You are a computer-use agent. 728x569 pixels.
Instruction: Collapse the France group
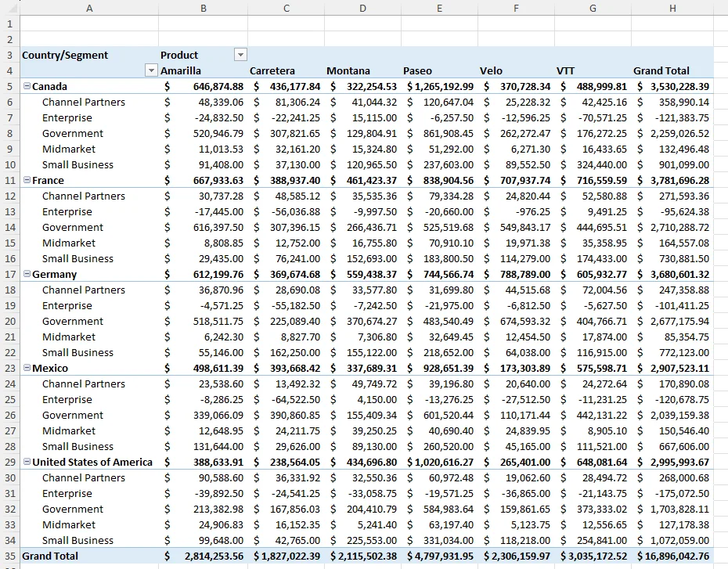27,179
